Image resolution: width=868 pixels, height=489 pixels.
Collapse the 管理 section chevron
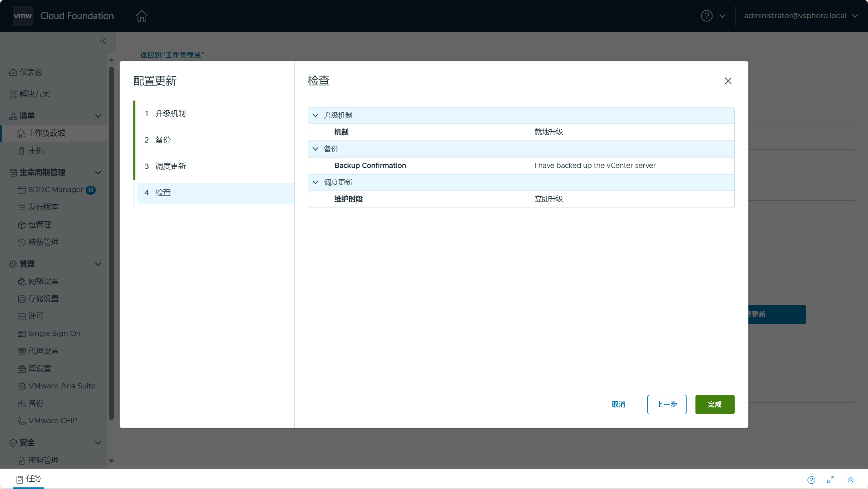pos(98,264)
